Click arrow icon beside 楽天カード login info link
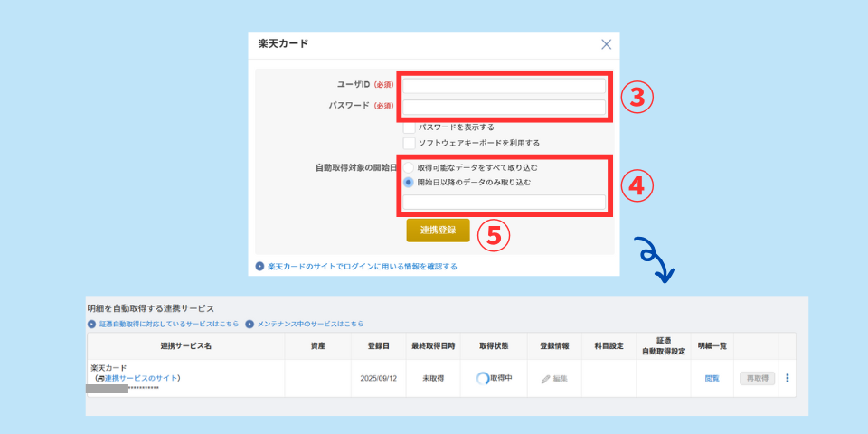The width and height of the screenshot is (868, 434). coord(260,267)
